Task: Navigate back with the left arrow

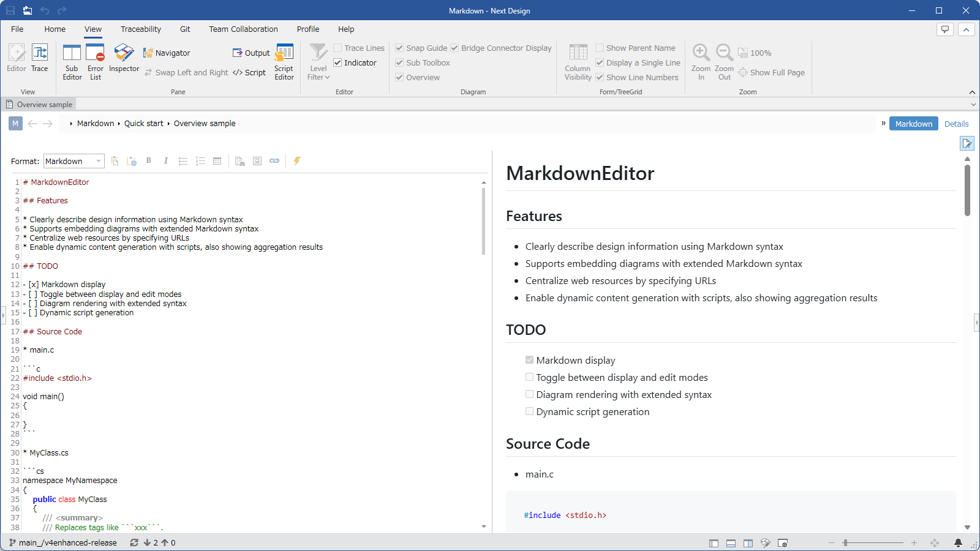Action: [32, 124]
